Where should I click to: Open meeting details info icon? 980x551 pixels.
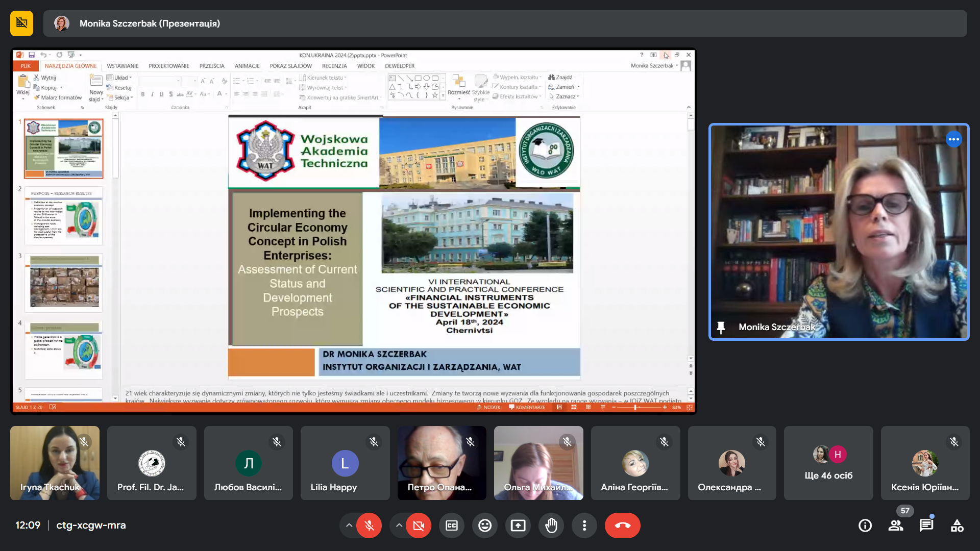point(865,525)
